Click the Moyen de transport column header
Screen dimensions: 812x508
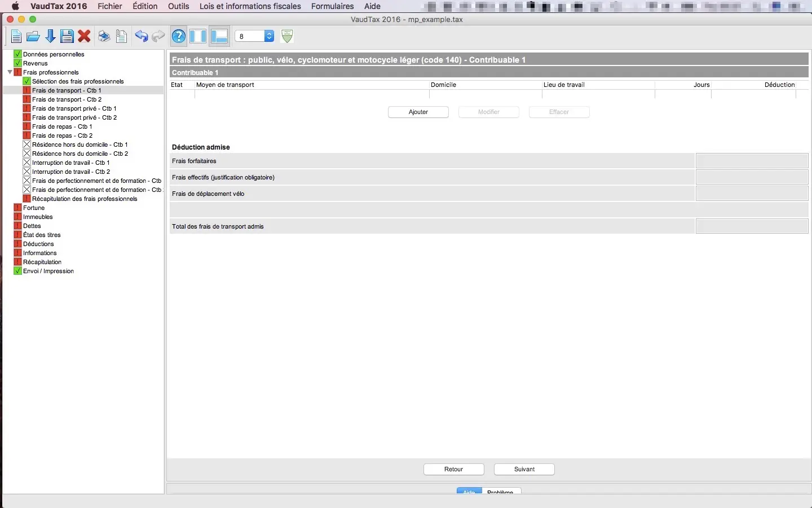[x=225, y=85]
